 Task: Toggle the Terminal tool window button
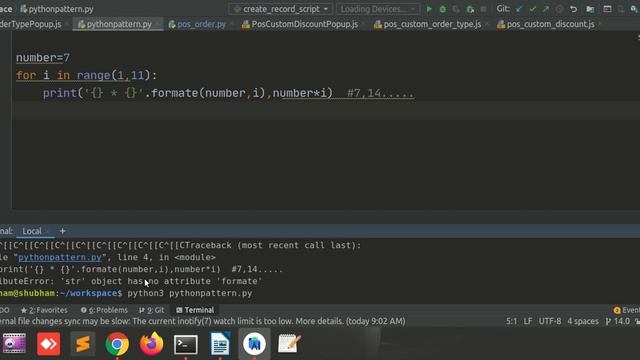coord(195,310)
